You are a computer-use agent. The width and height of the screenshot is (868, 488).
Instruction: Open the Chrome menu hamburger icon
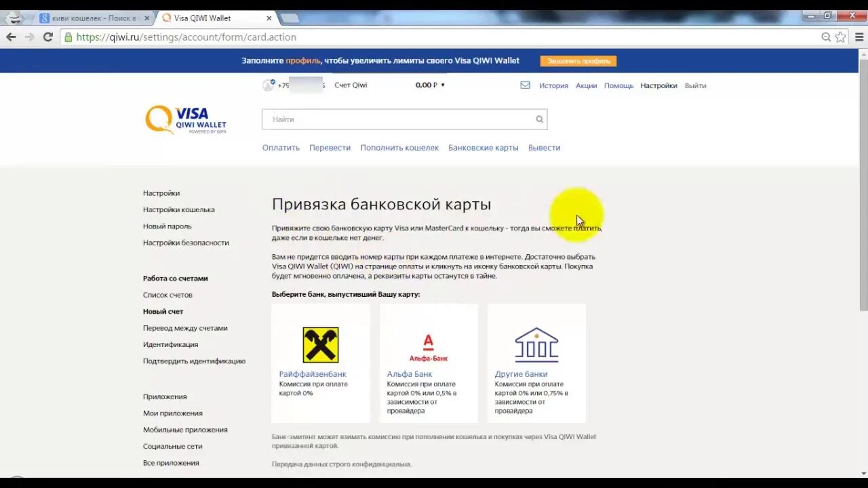859,37
